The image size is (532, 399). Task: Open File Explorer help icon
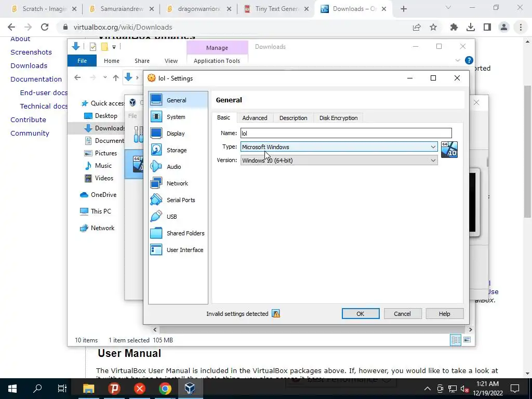pyautogui.click(x=469, y=60)
